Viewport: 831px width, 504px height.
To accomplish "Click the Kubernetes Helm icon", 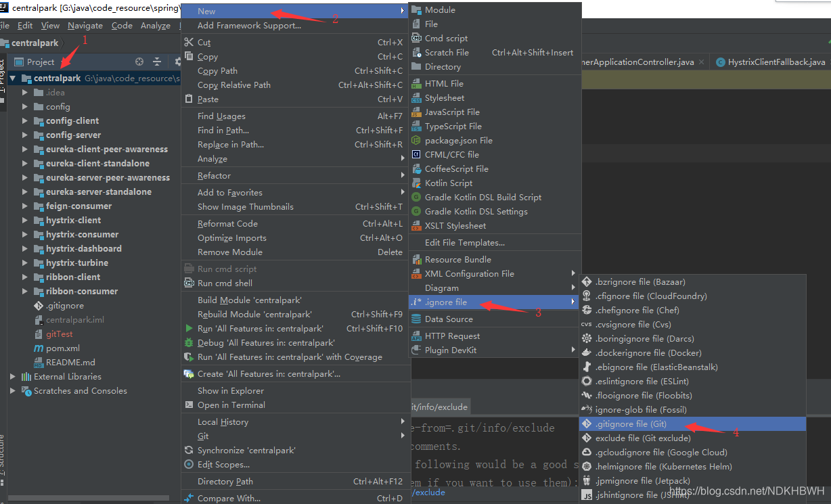I will pos(587,466).
